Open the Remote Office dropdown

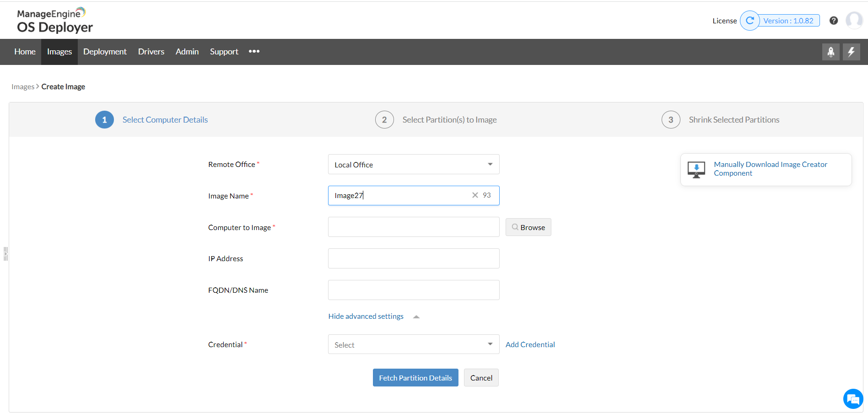[x=413, y=164]
